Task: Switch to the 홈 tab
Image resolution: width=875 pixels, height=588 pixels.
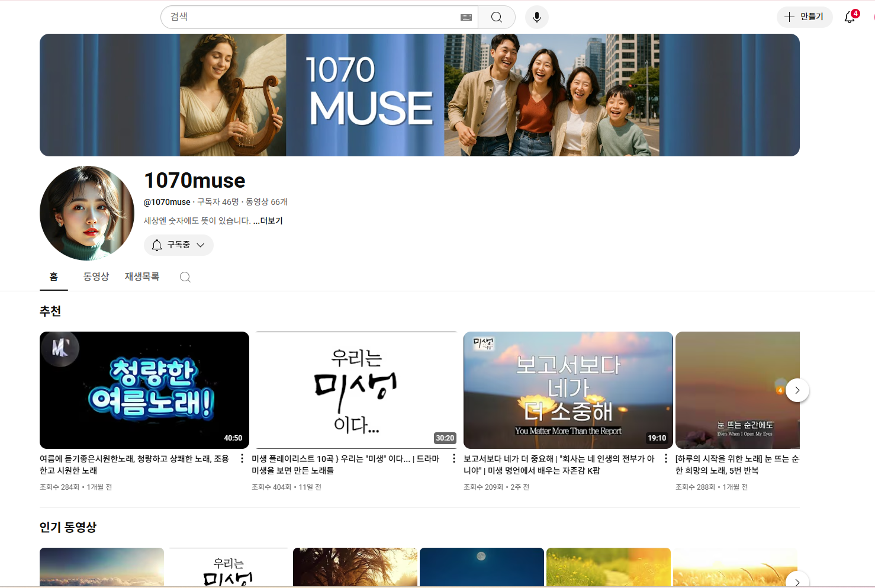Action: [x=54, y=277]
